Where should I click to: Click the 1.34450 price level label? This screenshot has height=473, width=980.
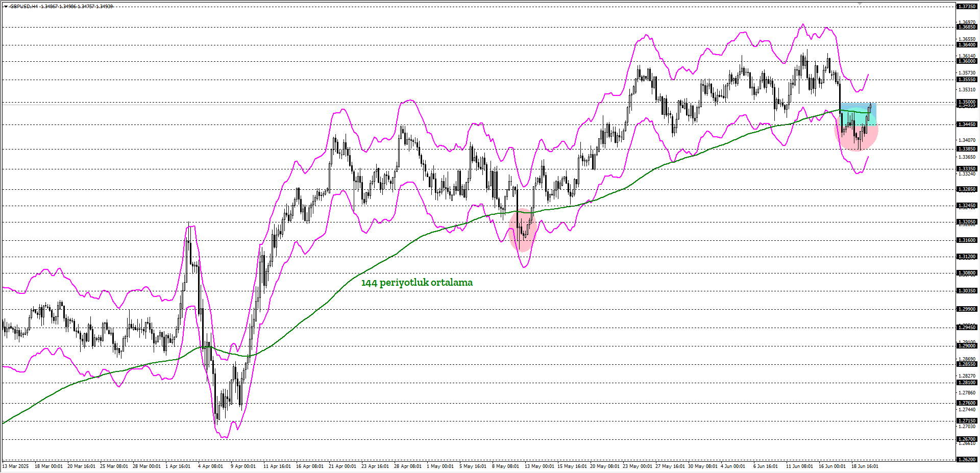tap(967, 125)
